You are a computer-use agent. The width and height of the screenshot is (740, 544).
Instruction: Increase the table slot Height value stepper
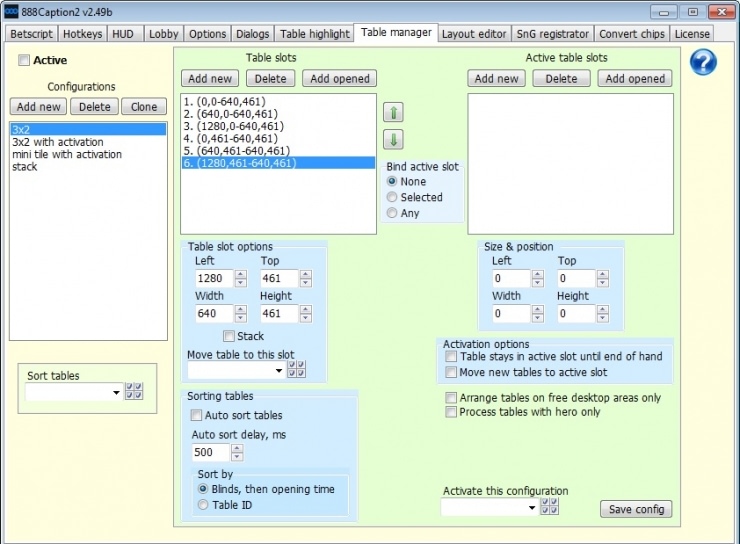[x=306, y=309]
